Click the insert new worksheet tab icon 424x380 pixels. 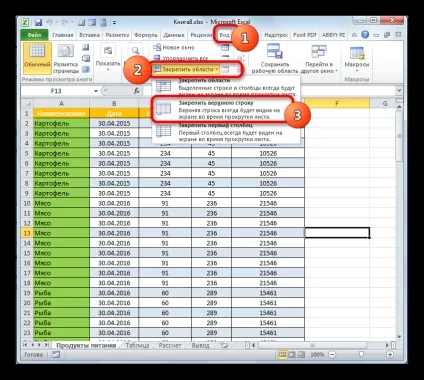pos(225,345)
